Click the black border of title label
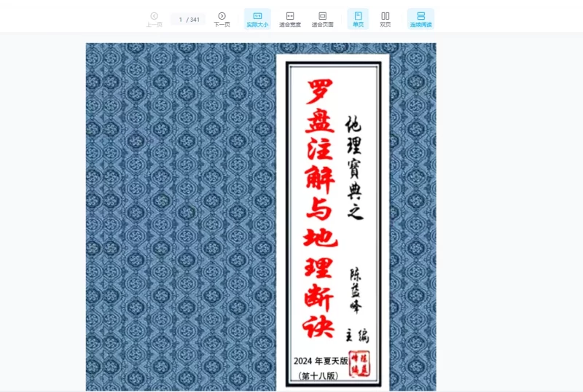This screenshot has height=392, width=583. pyautogui.click(x=288, y=219)
